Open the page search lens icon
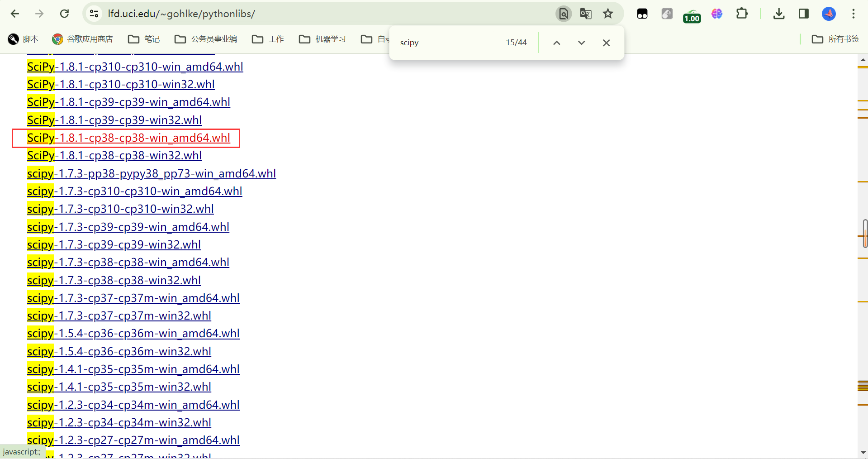Viewport: 868px width, 459px height. coord(564,14)
